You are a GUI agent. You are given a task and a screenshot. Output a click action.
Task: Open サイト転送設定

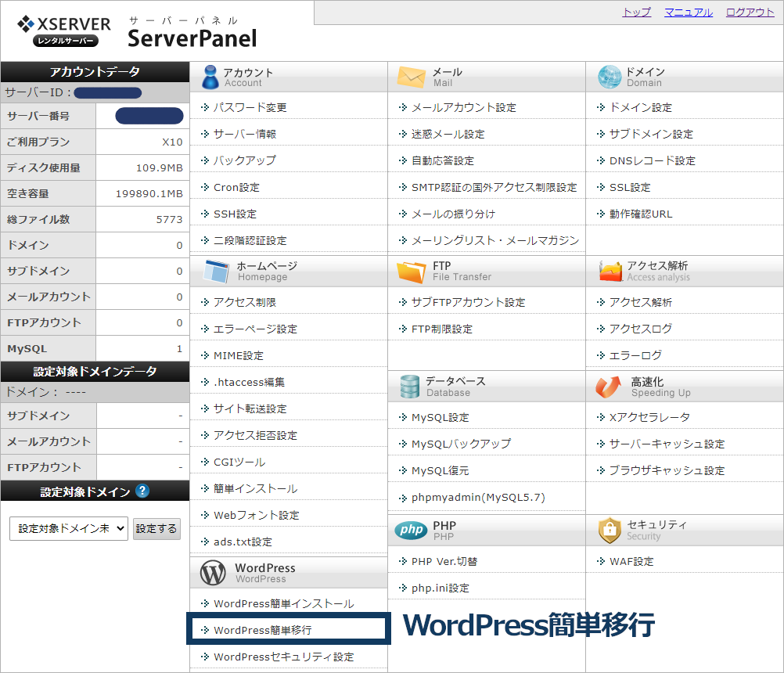pos(250,408)
